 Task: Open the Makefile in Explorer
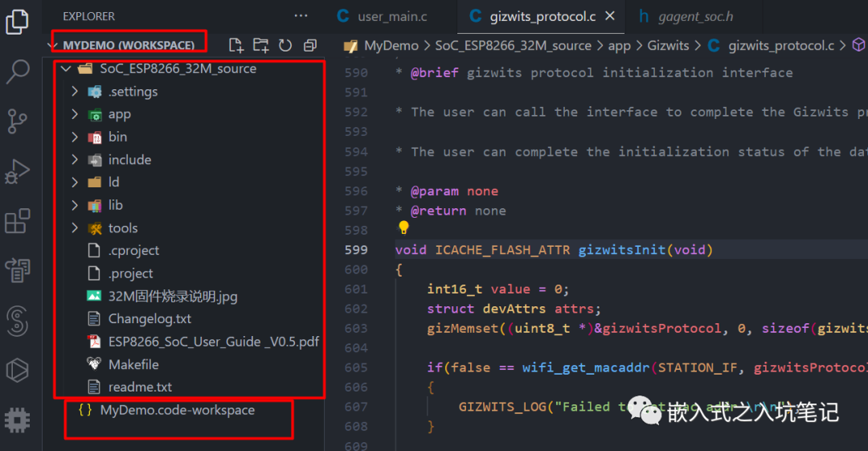[133, 364]
